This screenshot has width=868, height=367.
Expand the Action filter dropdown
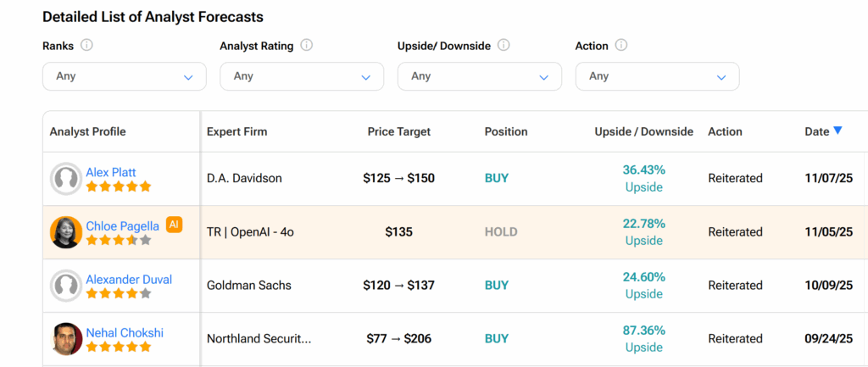[x=657, y=76]
